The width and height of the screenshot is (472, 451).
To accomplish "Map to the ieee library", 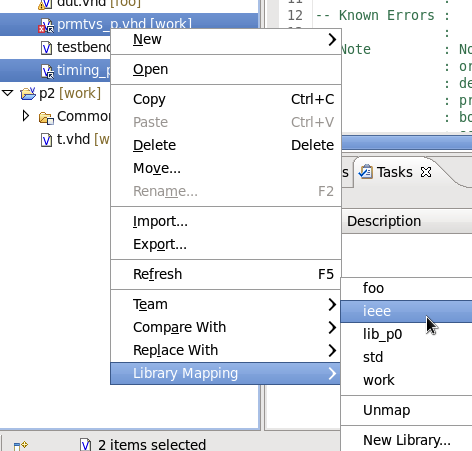I will pyautogui.click(x=406, y=311).
